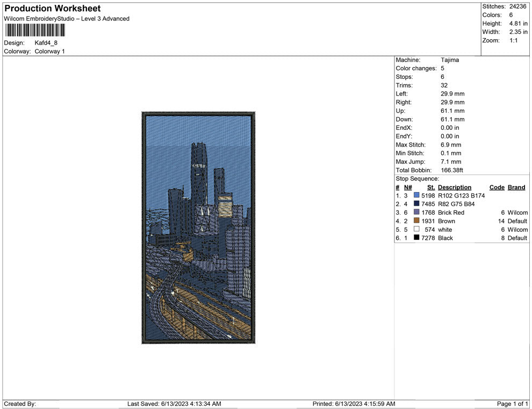Click the dark navy R82 G75 B84 swatch
This screenshot has height=409, width=532.
point(416,203)
